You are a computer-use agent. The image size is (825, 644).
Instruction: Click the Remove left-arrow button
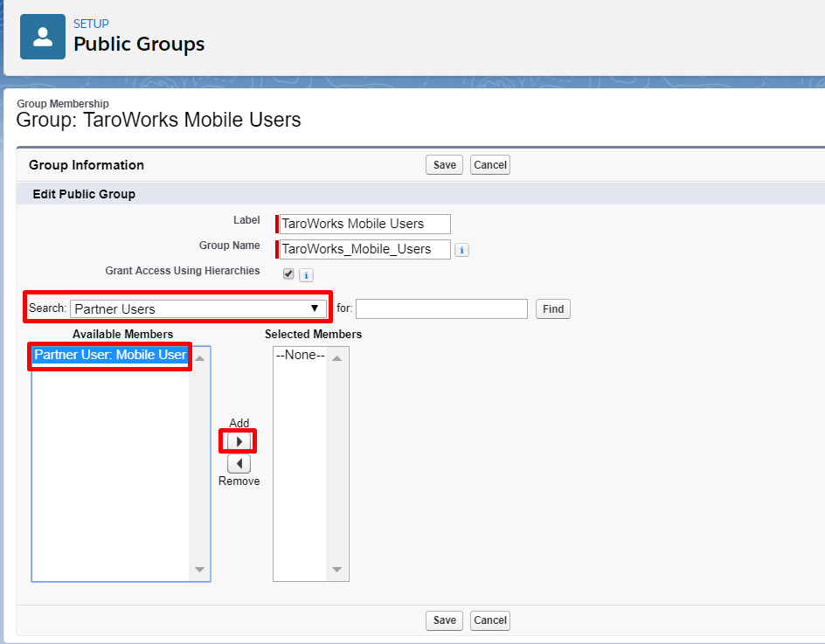239,463
